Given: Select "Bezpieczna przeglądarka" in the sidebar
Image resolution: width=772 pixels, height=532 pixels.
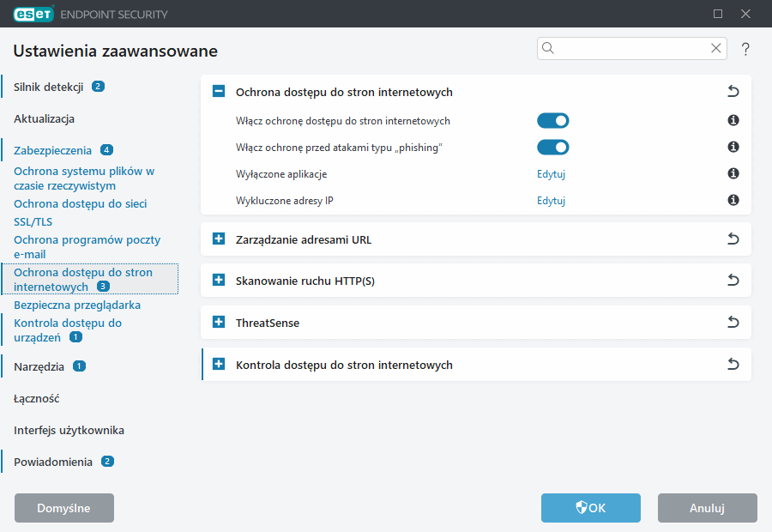Looking at the screenshot, I should point(77,305).
